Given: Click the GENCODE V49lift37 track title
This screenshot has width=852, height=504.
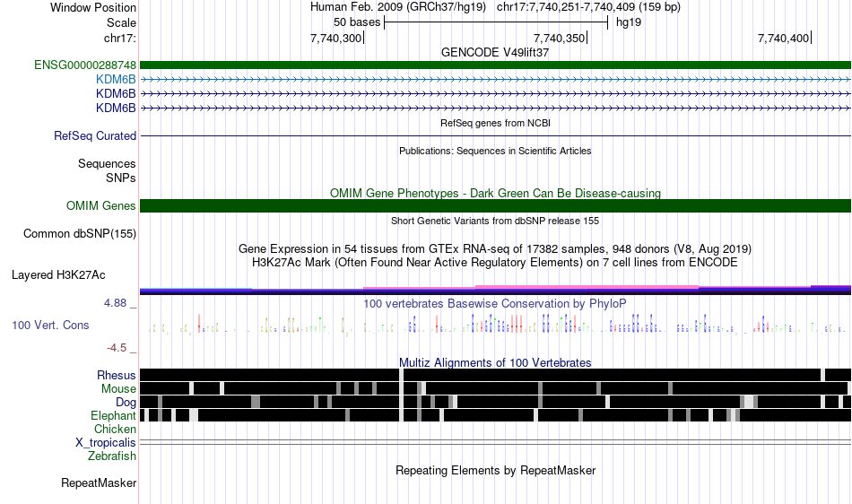Looking at the screenshot, I should point(495,53).
